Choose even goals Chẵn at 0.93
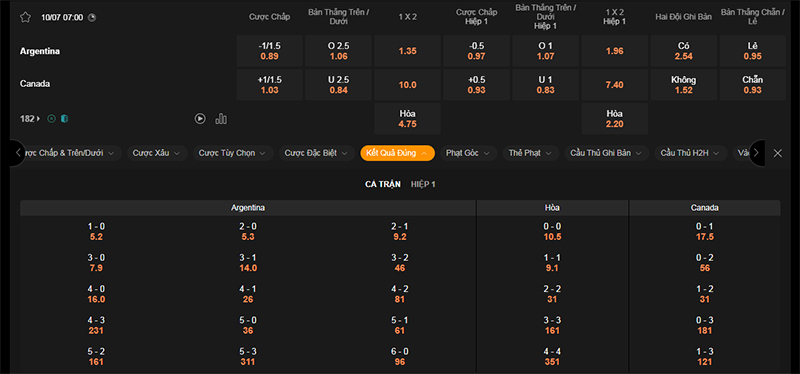Screen dimensions: 800x374 753,85
